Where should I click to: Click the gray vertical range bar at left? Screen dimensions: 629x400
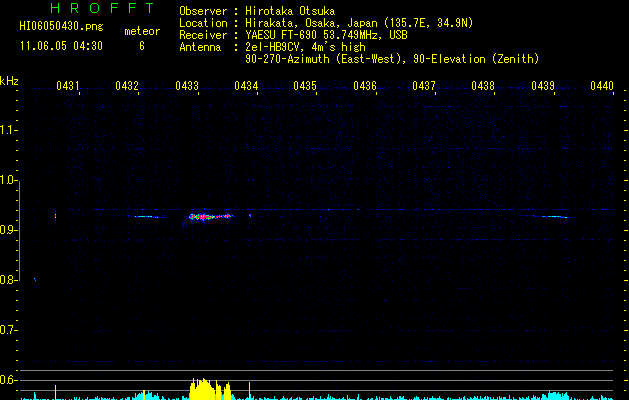(x=19, y=231)
